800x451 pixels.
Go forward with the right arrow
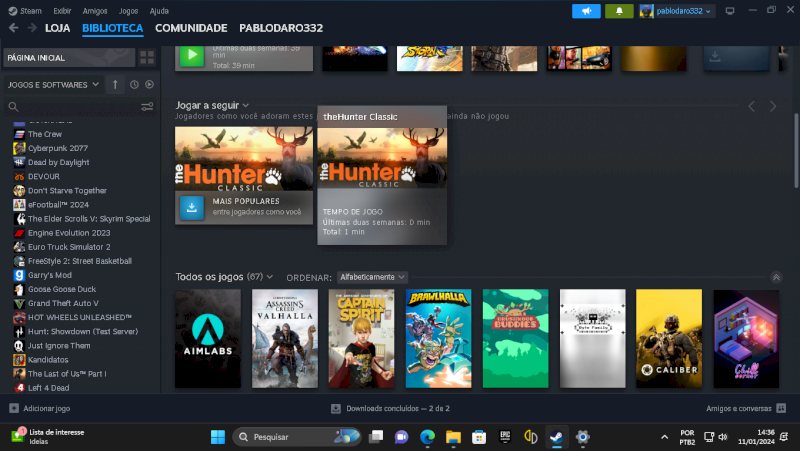pos(32,28)
